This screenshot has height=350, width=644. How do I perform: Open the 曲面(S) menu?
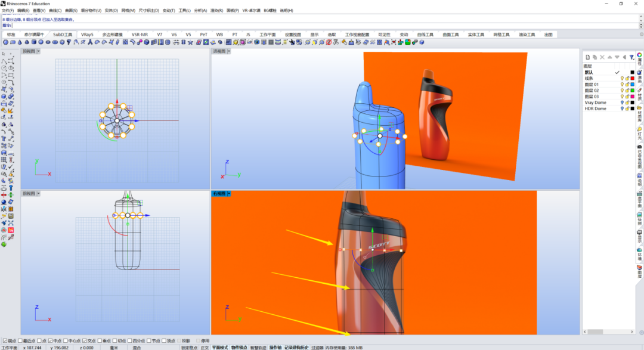(x=71, y=10)
